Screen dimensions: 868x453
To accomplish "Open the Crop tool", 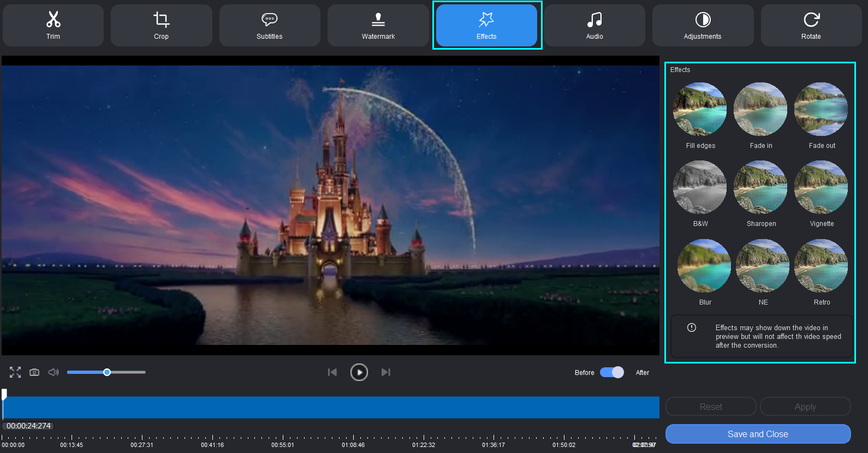I will (161, 25).
